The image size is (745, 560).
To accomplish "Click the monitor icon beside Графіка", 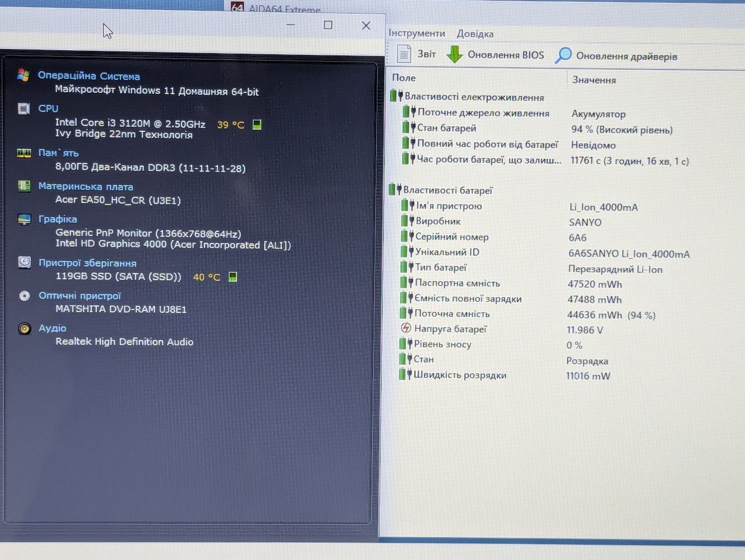I will 24,219.
